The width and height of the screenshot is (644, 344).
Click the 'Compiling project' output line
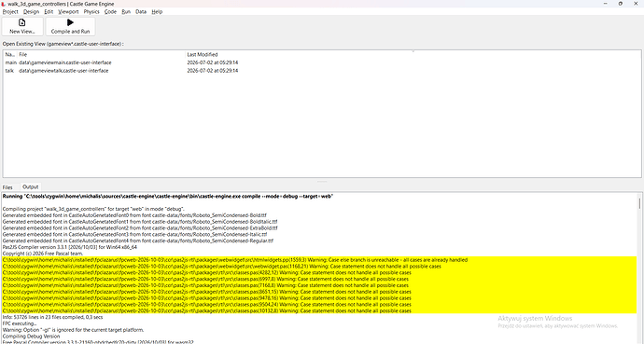point(93,209)
